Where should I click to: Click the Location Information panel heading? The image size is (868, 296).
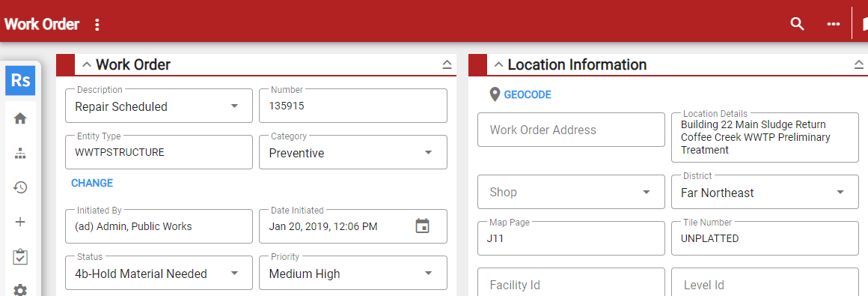coord(577,65)
